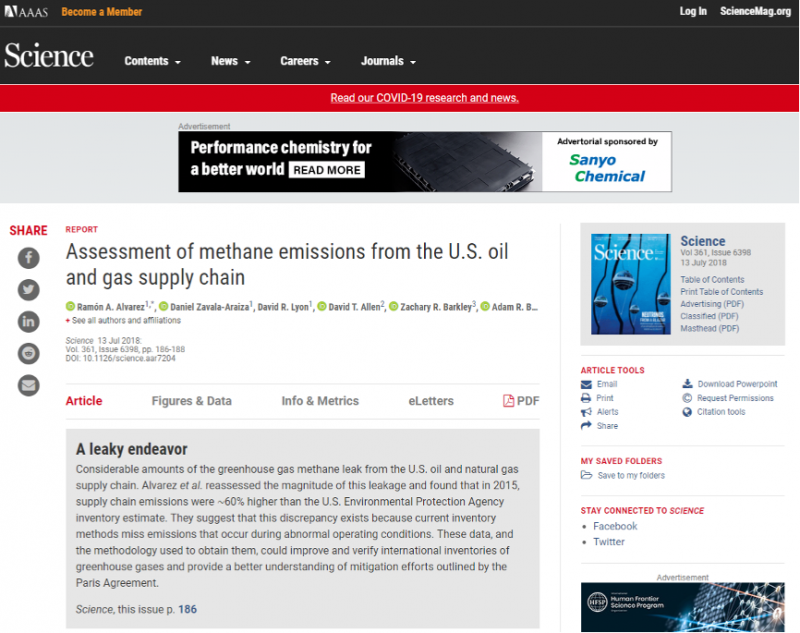
Task: Click David R. Lyon author name
Action: point(283,307)
